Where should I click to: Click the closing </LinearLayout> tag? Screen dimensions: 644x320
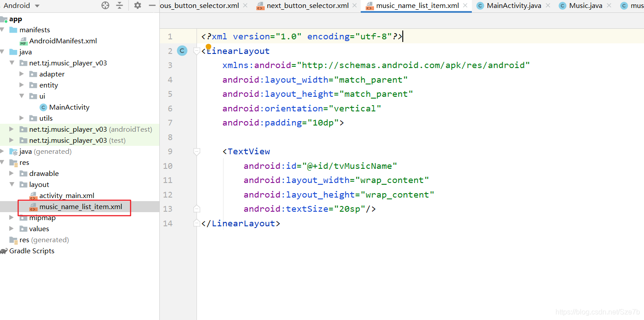[x=241, y=223]
